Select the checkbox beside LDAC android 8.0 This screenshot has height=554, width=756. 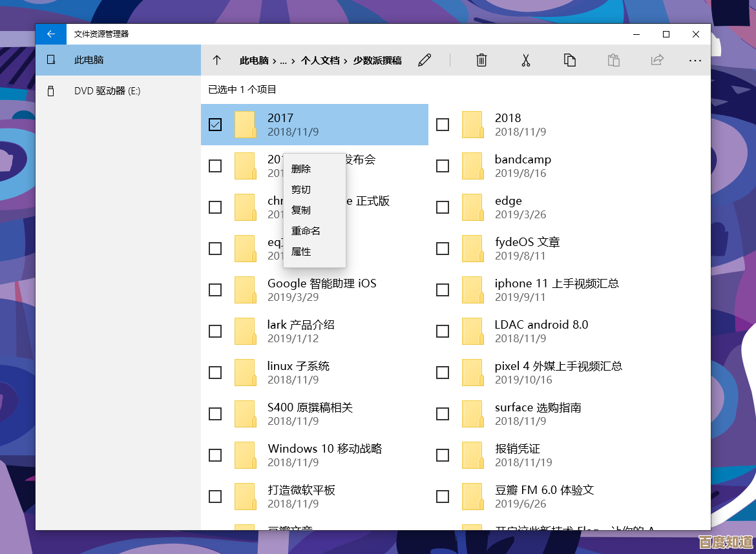(443, 331)
